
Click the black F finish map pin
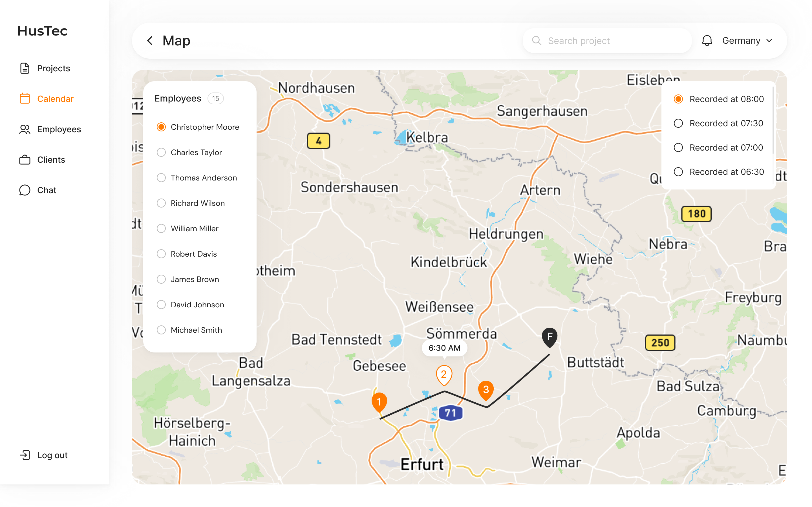coord(550,336)
